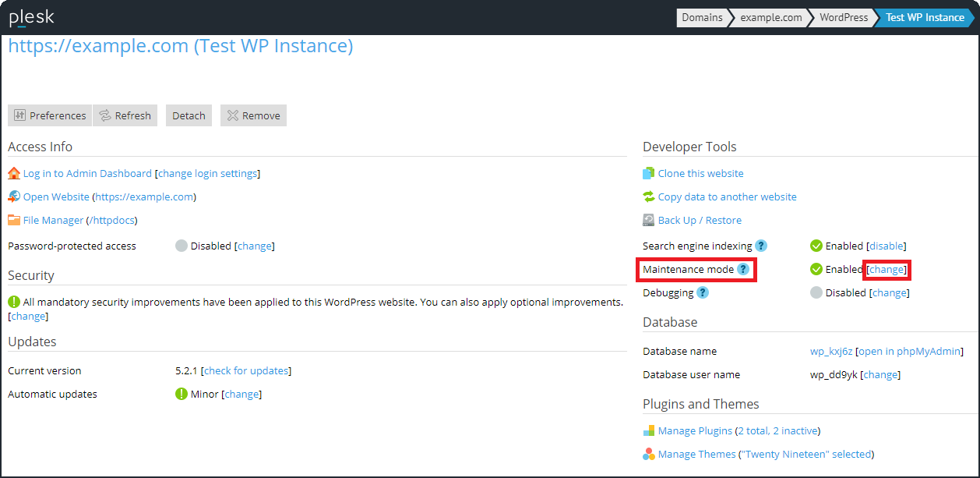Click the Plesk logo
980x478 pixels.
click(x=31, y=17)
